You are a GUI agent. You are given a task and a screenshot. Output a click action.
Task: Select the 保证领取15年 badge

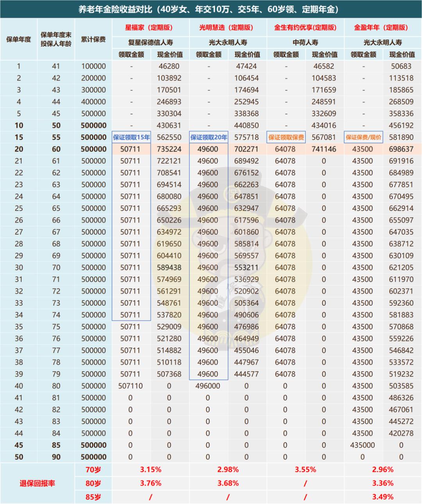[131, 137]
